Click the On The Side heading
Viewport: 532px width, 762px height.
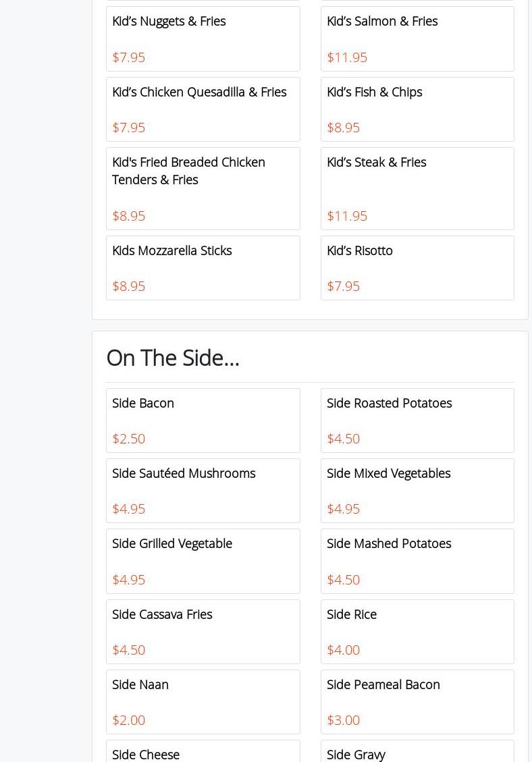click(x=173, y=358)
